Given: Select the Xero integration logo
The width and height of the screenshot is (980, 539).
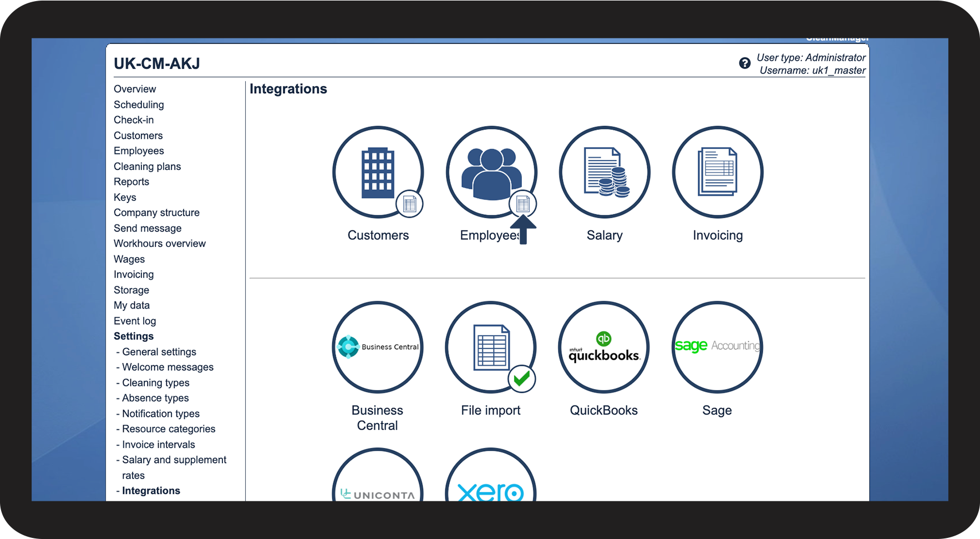Looking at the screenshot, I should (491, 476).
